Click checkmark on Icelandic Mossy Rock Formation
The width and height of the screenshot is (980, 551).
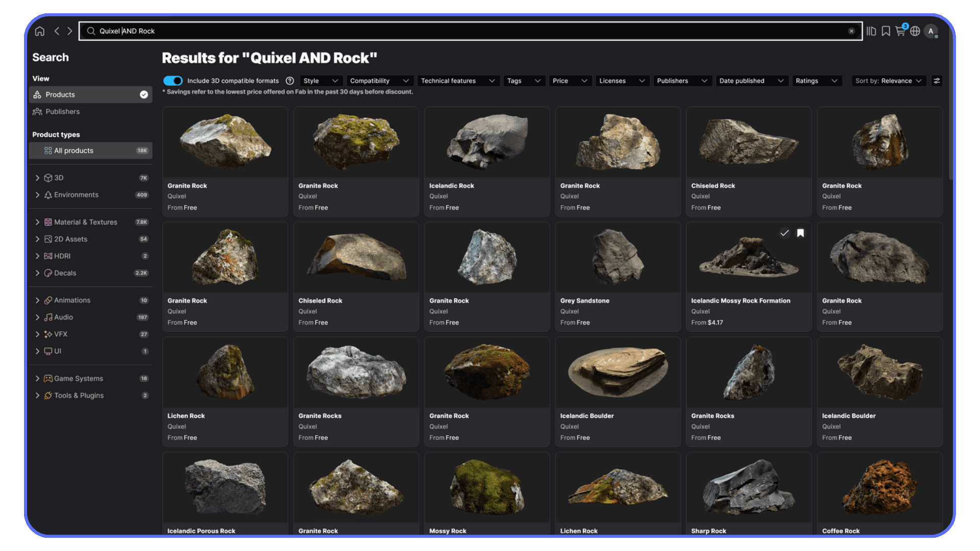785,233
